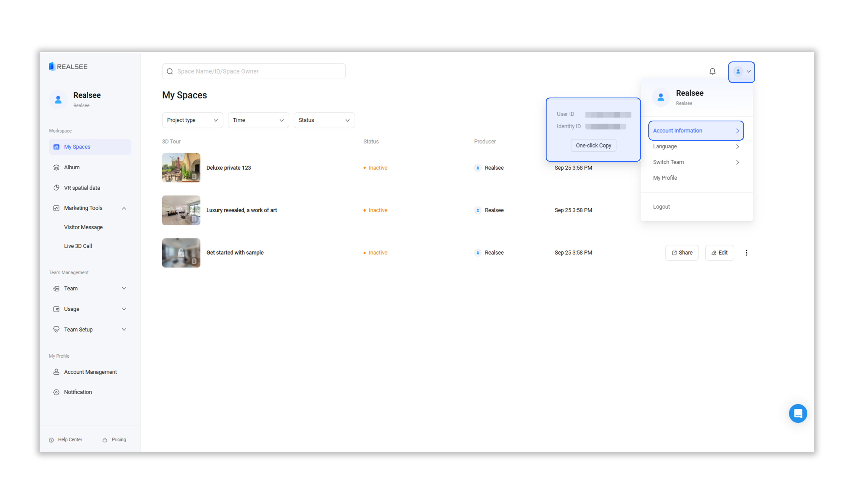This screenshot has width=854, height=504.
Task: Go to VR spatial data
Action: (82, 188)
